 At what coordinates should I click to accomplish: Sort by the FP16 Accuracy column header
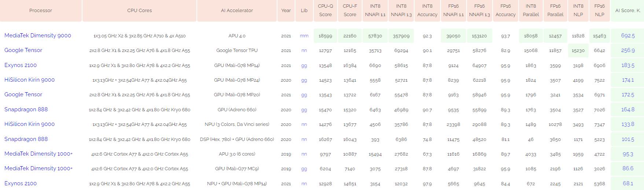click(x=505, y=11)
